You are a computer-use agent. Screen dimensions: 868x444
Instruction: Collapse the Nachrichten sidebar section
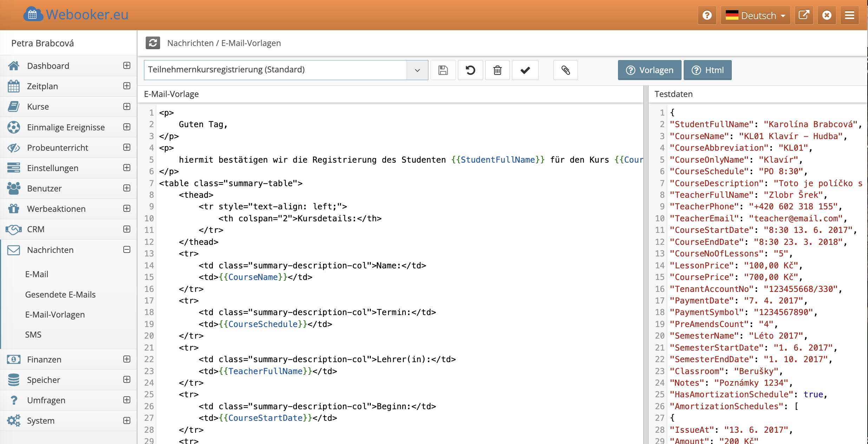[127, 250]
